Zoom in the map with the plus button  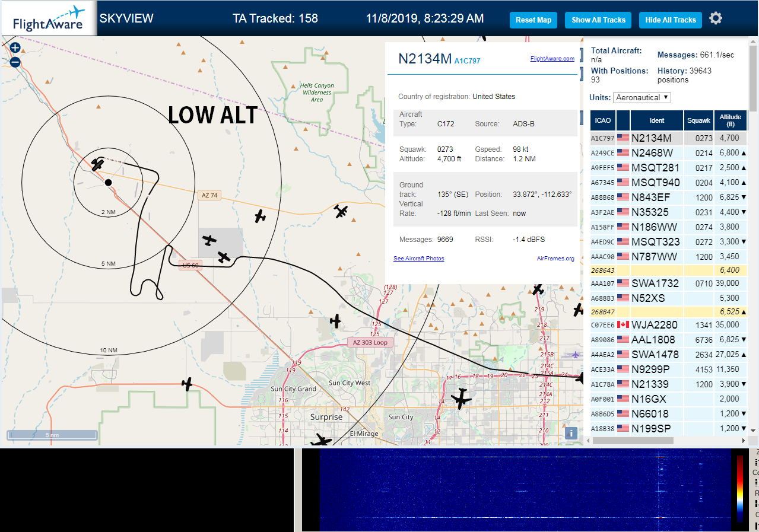click(15, 47)
